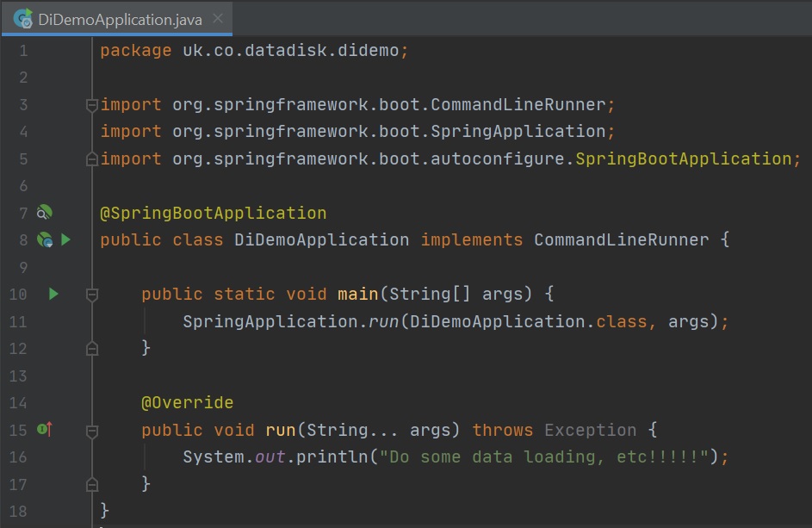
Task: Close the DiDemoApplication.java tab
Action: (x=219, y=19)
